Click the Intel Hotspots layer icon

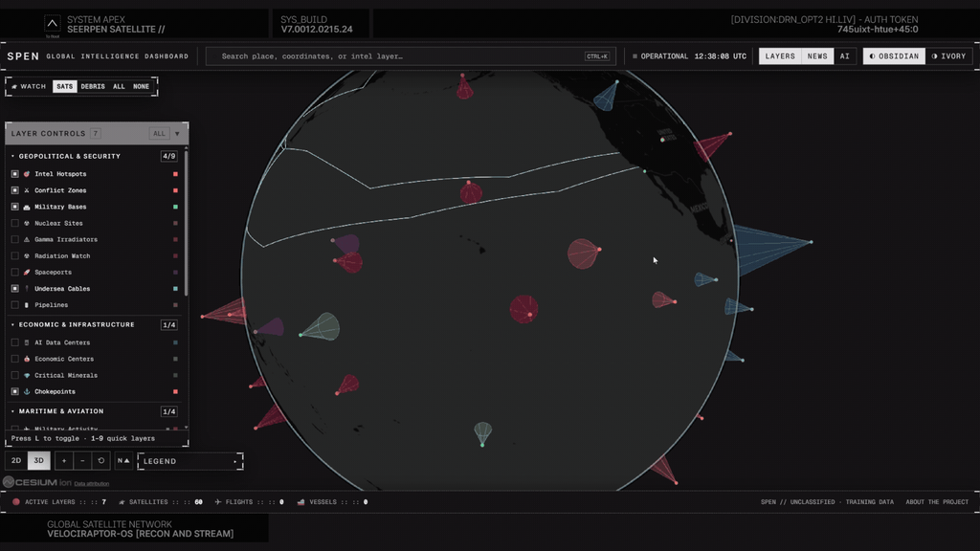[x=27, y=174]
